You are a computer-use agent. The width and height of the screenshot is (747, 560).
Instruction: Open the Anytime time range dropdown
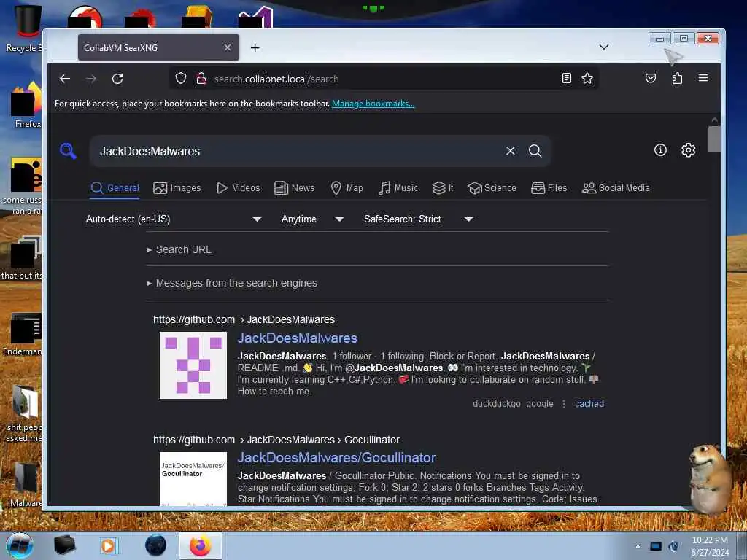312,219
